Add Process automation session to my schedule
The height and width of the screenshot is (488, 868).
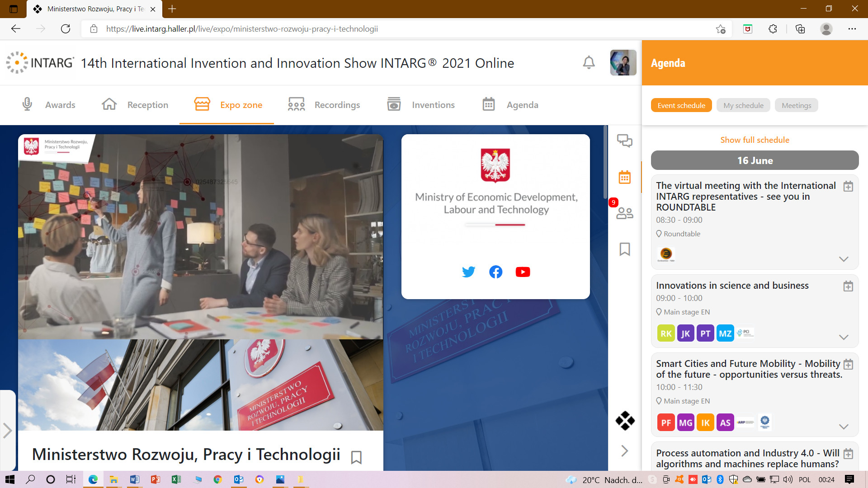pos(848,454)
